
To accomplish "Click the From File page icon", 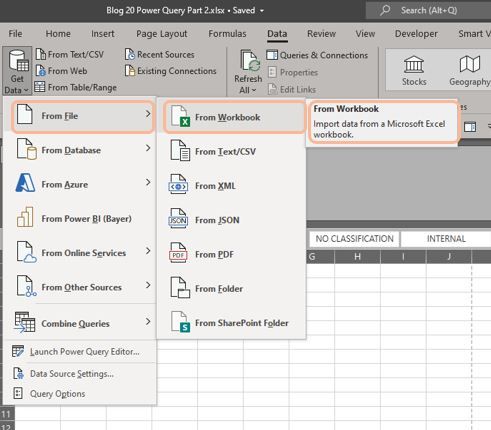I will click(25, 114).
